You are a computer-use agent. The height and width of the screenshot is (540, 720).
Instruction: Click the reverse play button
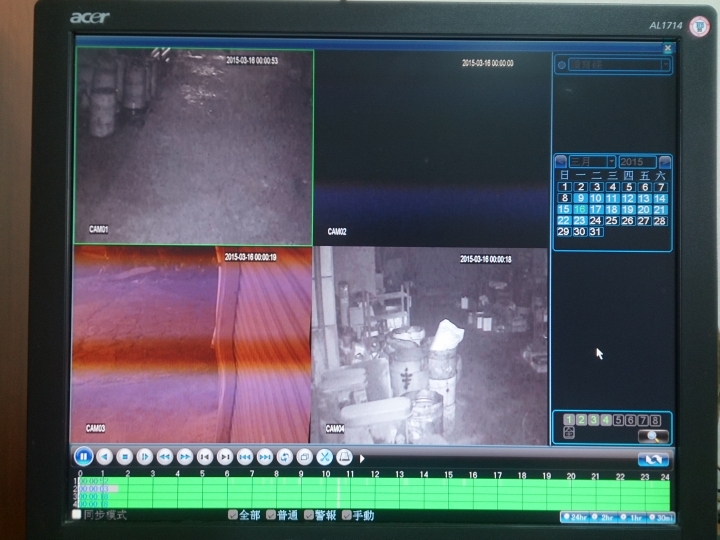104,457
